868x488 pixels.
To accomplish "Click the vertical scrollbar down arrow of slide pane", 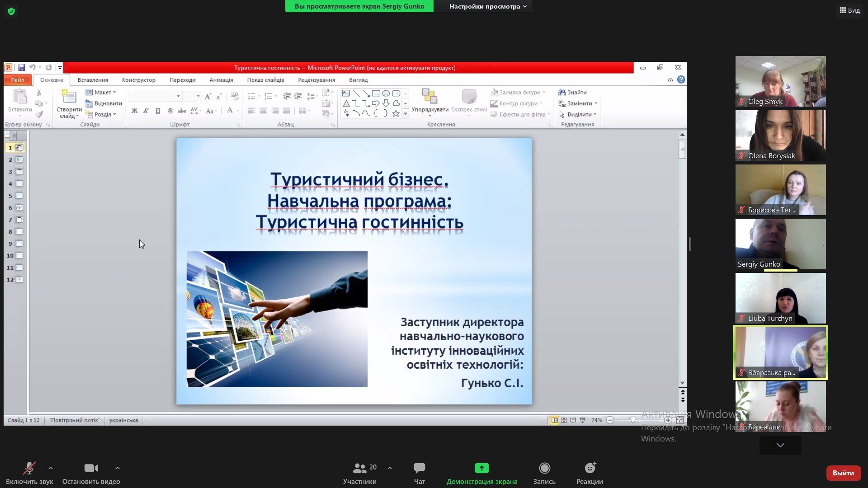I will (682, 383).
